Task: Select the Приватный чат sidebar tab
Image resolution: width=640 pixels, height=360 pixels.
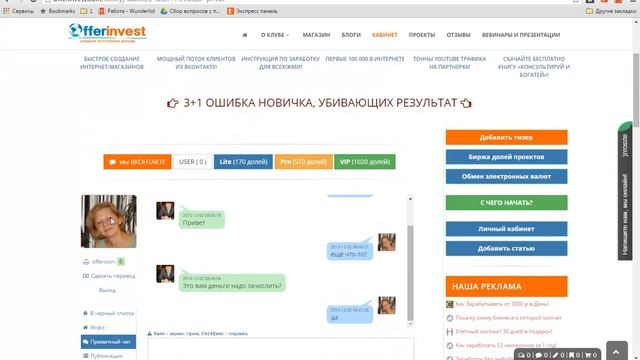Action: point(109,342)
